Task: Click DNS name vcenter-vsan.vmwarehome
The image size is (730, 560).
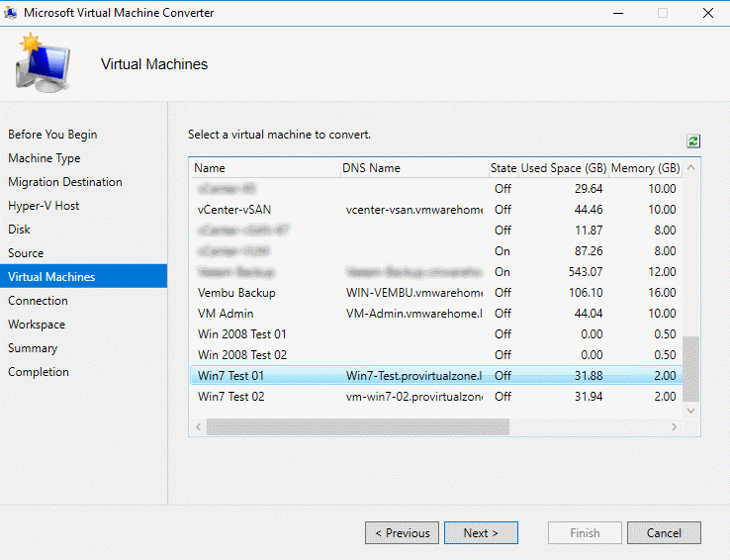Action: coord(414,210)
